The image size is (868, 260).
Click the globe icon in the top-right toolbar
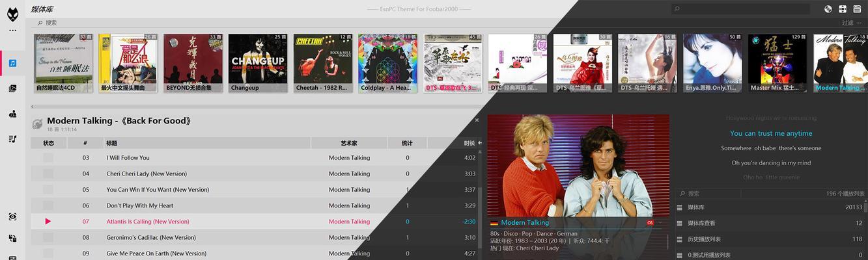click(828, 9)
